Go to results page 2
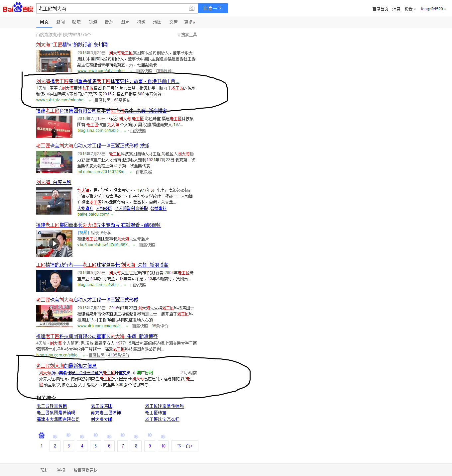Screen dimensions: 452x476 (x=55, y=446)
